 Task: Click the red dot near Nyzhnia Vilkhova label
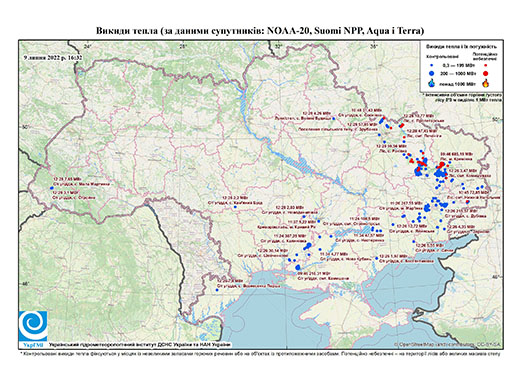click(467, 202)
